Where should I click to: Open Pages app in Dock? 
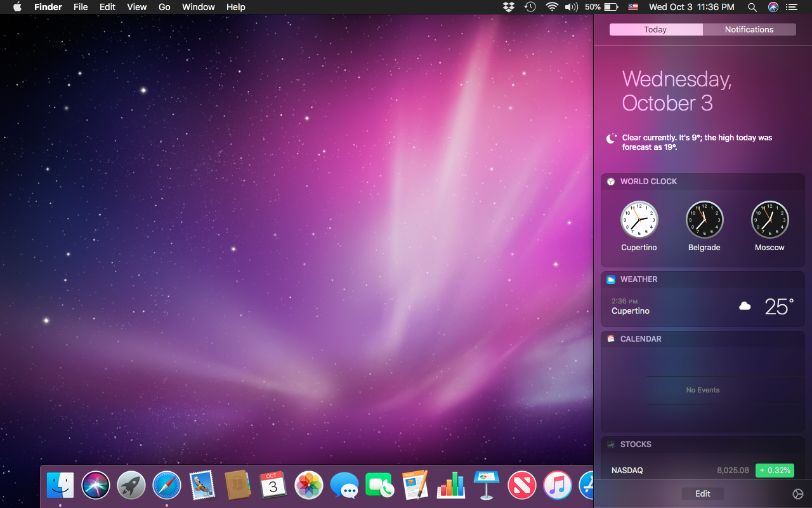[x=416, y=486]
